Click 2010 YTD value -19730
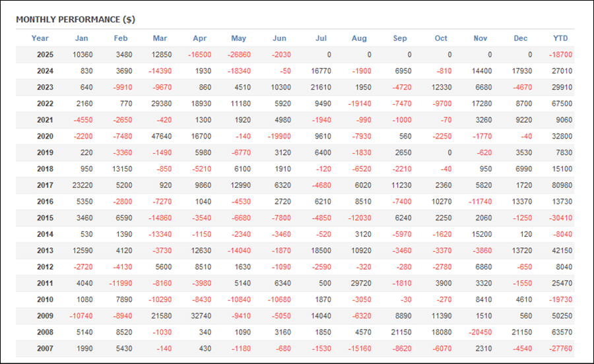Viewport: 594px width, 364px height. click(x=560, y=299)
